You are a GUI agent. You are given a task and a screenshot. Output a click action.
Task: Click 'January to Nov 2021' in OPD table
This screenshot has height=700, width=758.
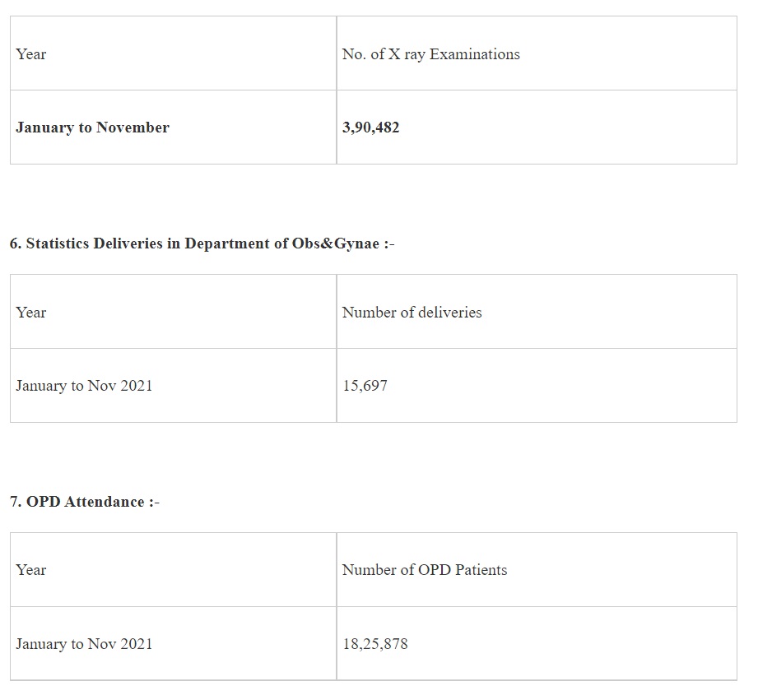coord(84,644)
